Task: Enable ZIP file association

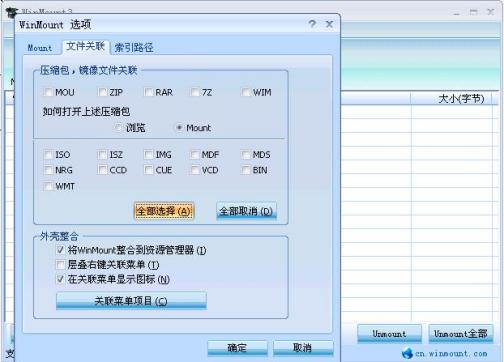Action: pyautogui.click(x=102, y=92)
